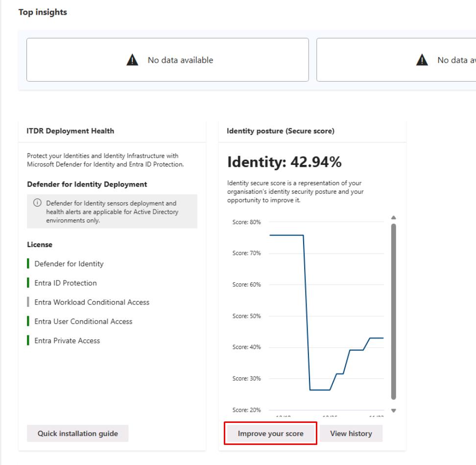Image resolution: width=476 pixels, height=465 pixels.
Task: Click the grey status bar for Workload Conditional Access
Action: tap(27, 302)
